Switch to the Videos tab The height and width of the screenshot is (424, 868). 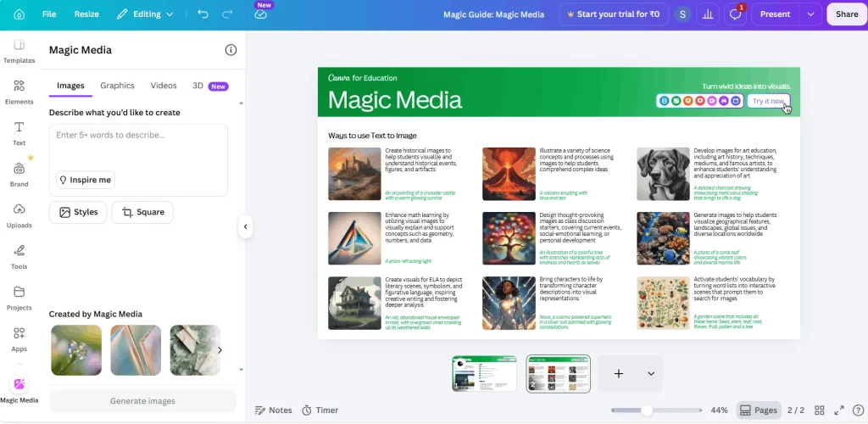[x=164, y=86]
